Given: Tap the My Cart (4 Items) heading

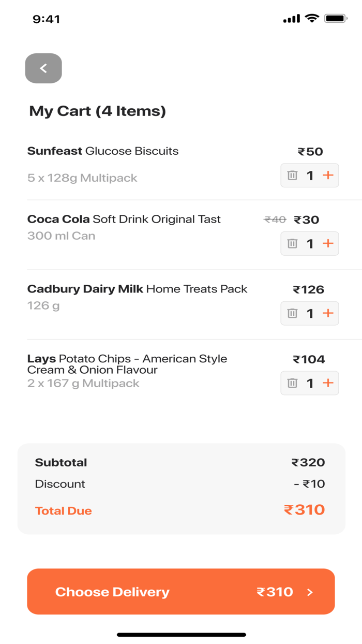Looking at the screenshot, I should tap(97, 111).
